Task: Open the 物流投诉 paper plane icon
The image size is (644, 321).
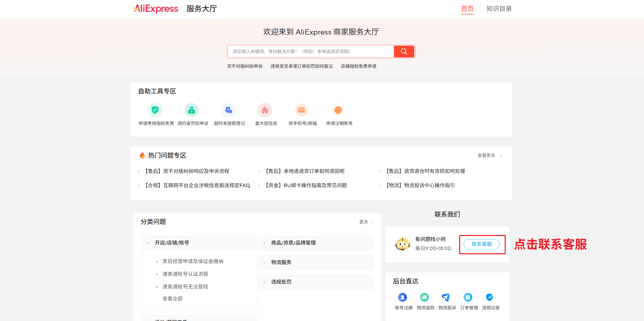Action: [446, 297]
